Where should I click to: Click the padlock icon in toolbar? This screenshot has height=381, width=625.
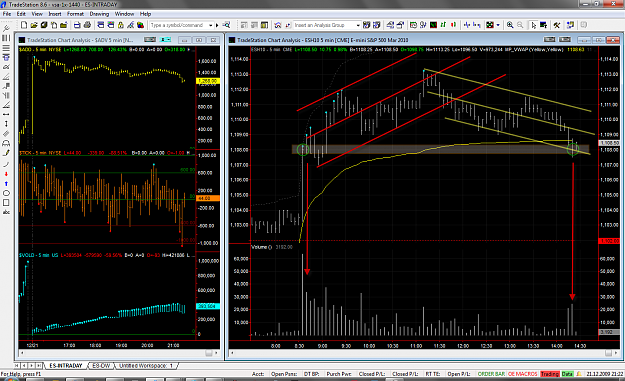[121, 25]
